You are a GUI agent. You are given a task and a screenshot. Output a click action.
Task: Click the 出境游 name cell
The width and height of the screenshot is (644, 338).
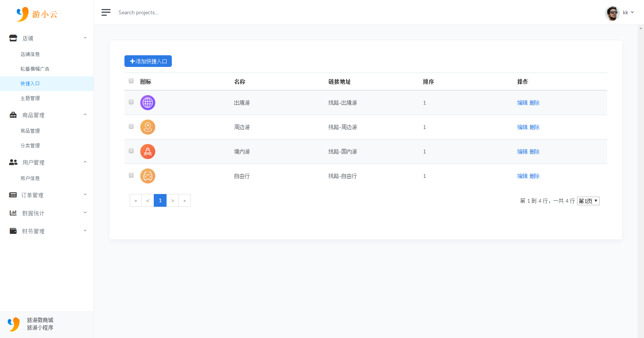tap(242, 103)
